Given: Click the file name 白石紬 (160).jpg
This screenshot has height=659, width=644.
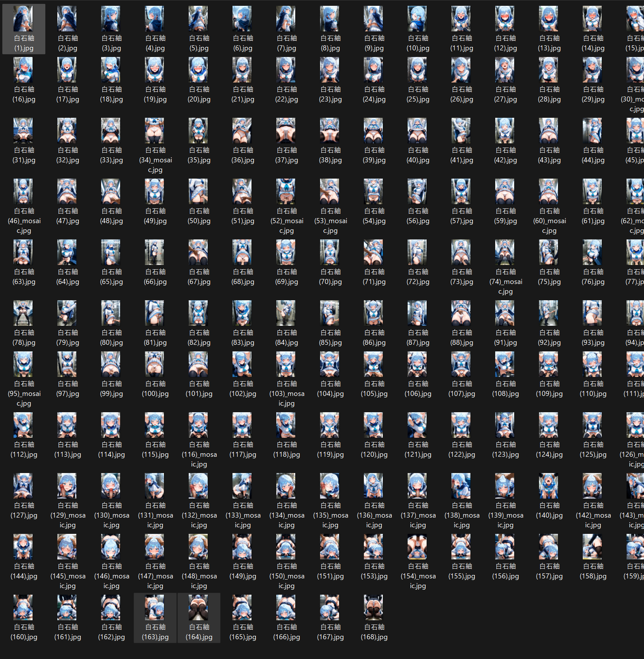Looking at the screenshot, I should 24,632.
